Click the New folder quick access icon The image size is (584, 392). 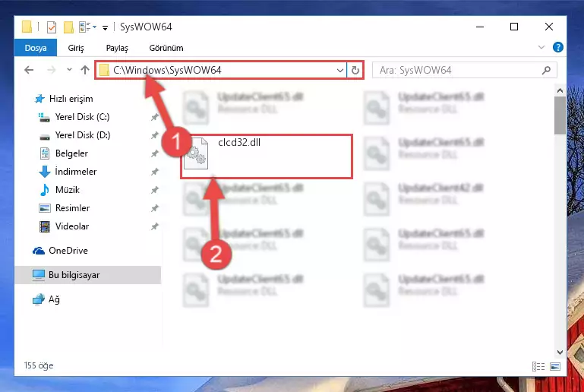pos(68,27)
